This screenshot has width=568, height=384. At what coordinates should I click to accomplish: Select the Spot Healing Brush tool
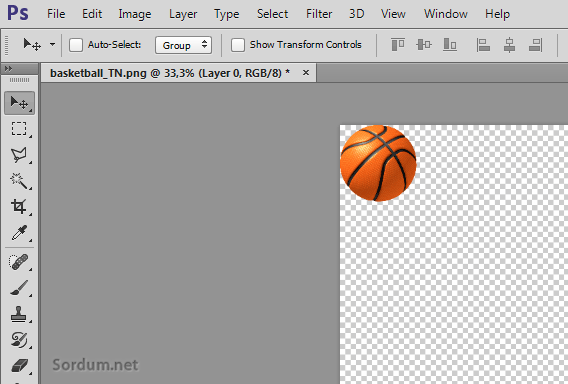[19, 262]
